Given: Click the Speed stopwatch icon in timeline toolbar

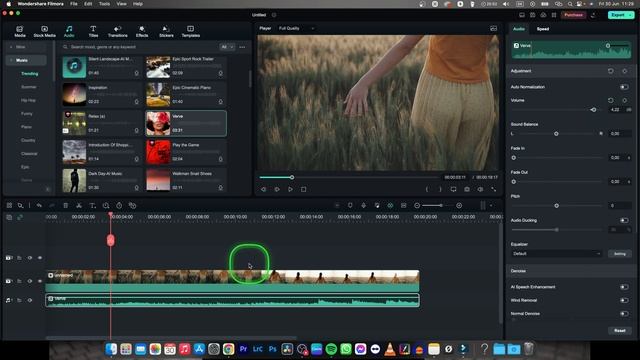Looking at the screenshot, I should coord(119,205).
